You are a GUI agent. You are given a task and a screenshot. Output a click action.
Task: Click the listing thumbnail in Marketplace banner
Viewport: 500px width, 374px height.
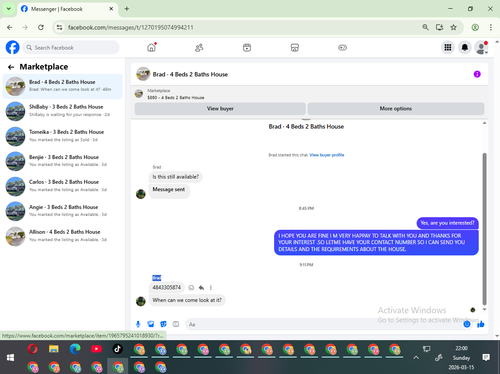coord(139,94)
